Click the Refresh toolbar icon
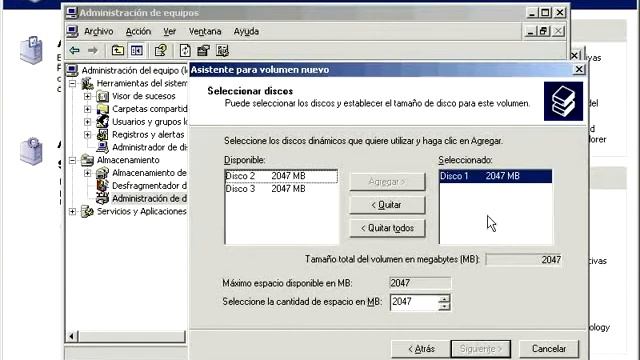This screenshot has height=360, width=640. click(x=185, y=50)
